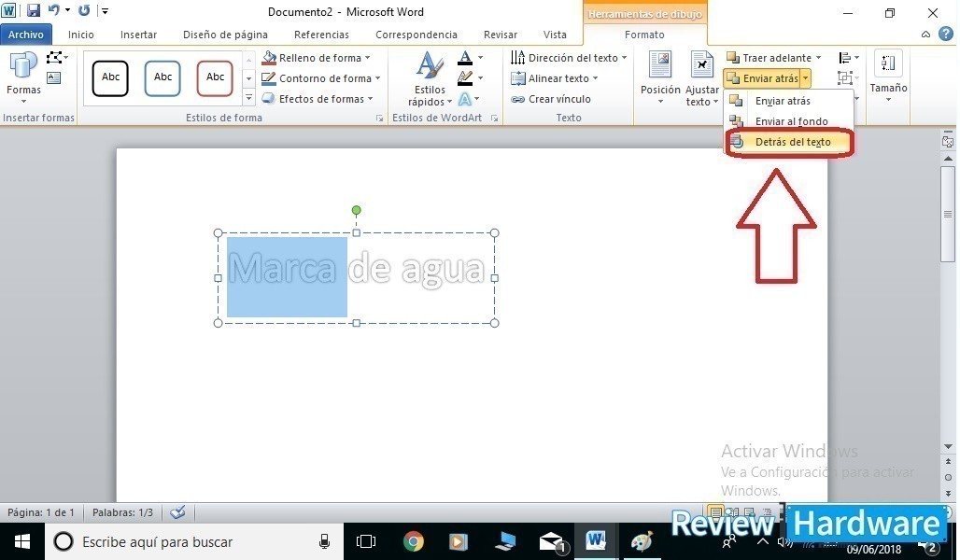Open the Archivo tab

point(26,35)
